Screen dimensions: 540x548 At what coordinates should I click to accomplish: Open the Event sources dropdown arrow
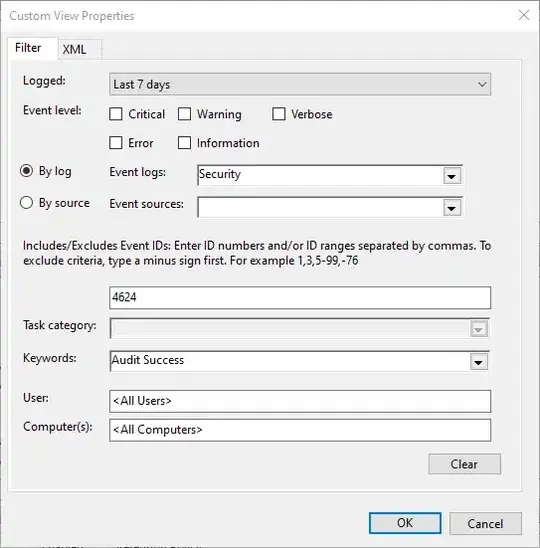click(452, 208)
